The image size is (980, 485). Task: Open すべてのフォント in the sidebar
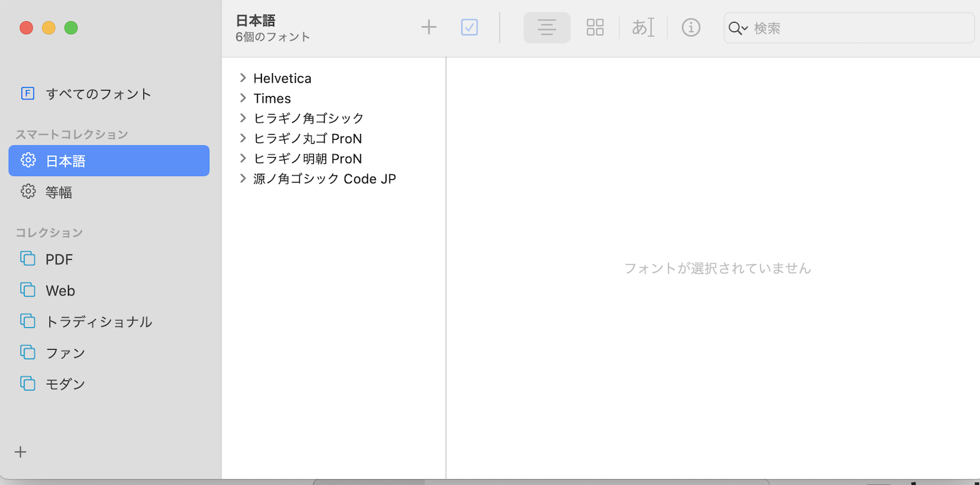(x=99, y=94)
